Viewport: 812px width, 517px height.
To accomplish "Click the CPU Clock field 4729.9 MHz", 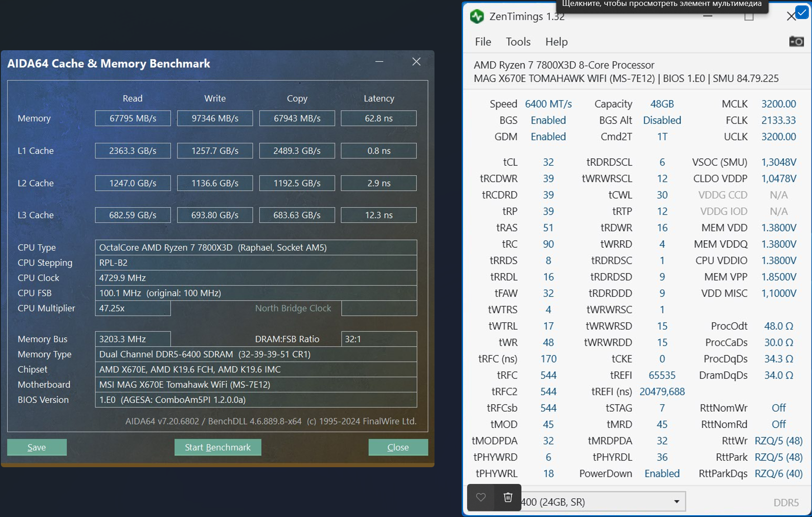I will [x=256, y=278].
